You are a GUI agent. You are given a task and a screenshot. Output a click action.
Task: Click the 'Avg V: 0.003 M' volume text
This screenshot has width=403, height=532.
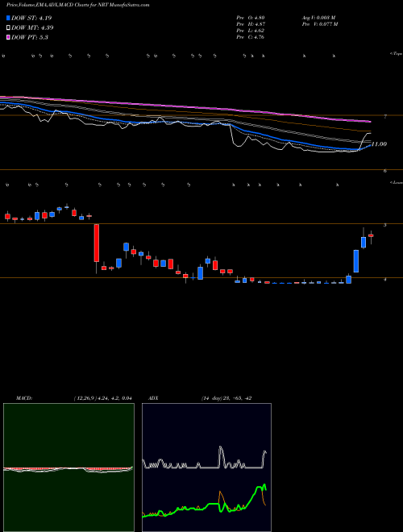(319, 18)
